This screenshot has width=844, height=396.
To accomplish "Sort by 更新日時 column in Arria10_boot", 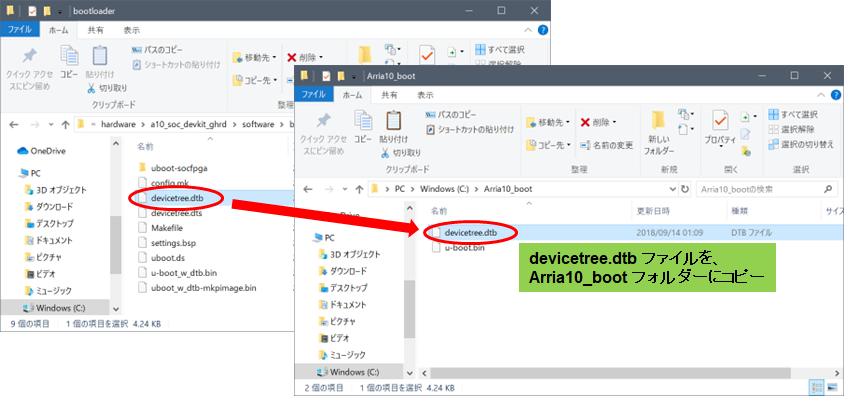I will coord(652,211).
